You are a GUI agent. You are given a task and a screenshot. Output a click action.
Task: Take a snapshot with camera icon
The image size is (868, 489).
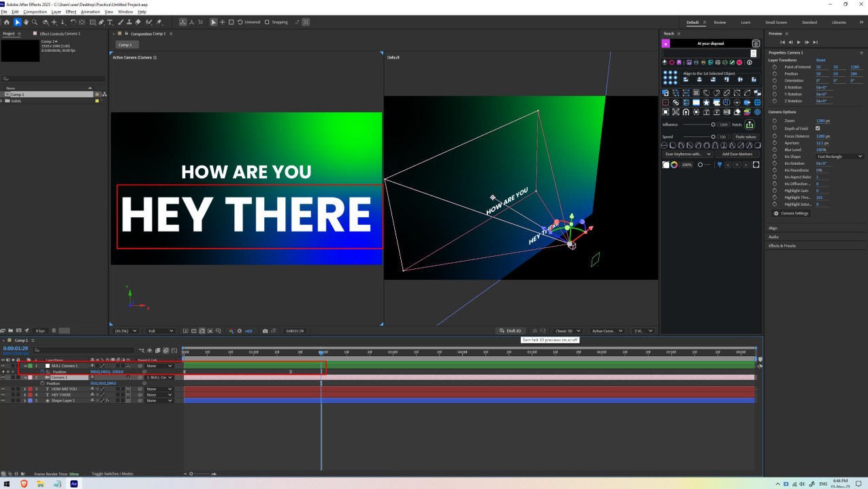[x=266, y=331]
